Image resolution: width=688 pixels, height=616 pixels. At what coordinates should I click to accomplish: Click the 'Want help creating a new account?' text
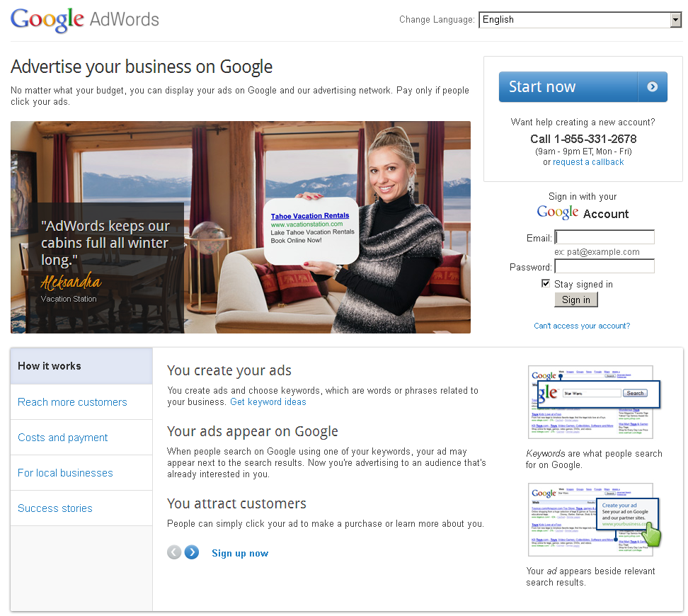pyautogui.click(x=583, y=122)
